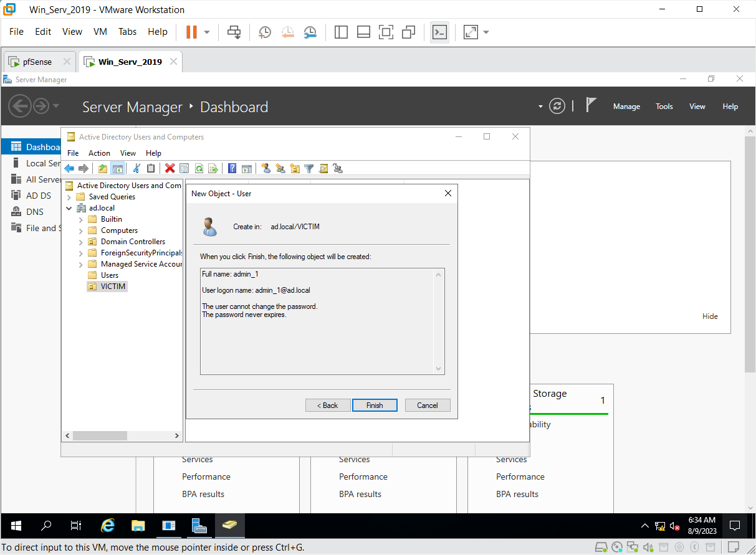Open the VMware stretch guest dropdown arrow

coord(486,32)
